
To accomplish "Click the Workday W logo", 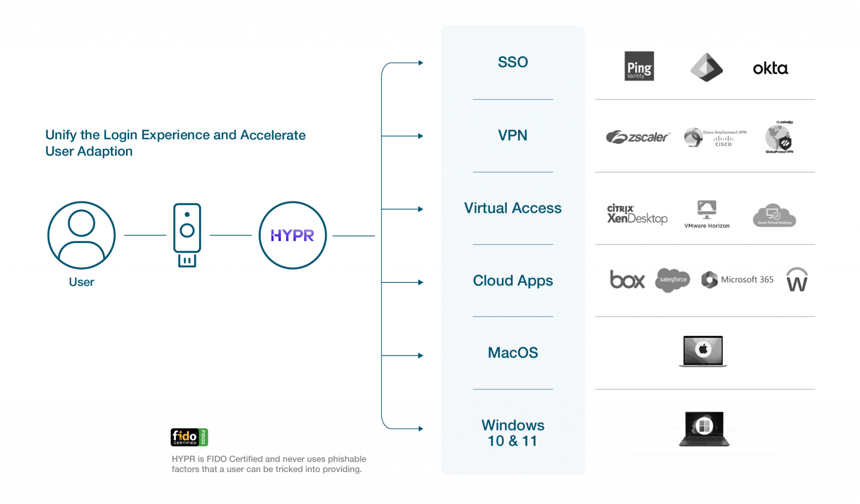I will pos(797,280).
